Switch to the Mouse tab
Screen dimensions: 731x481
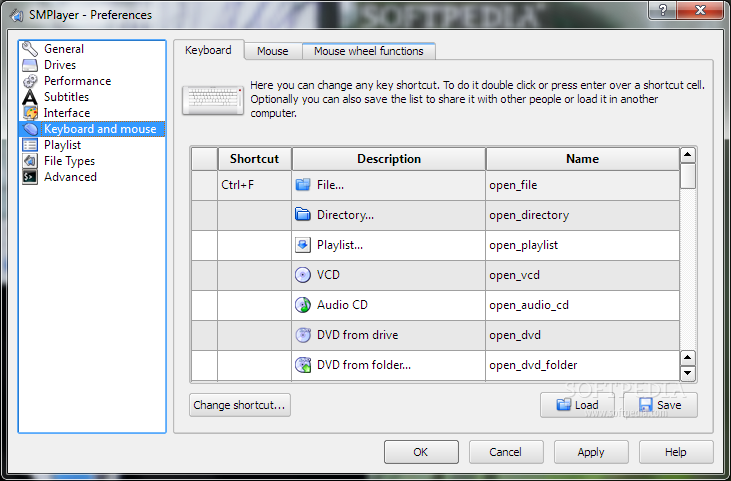click(273, 51)
